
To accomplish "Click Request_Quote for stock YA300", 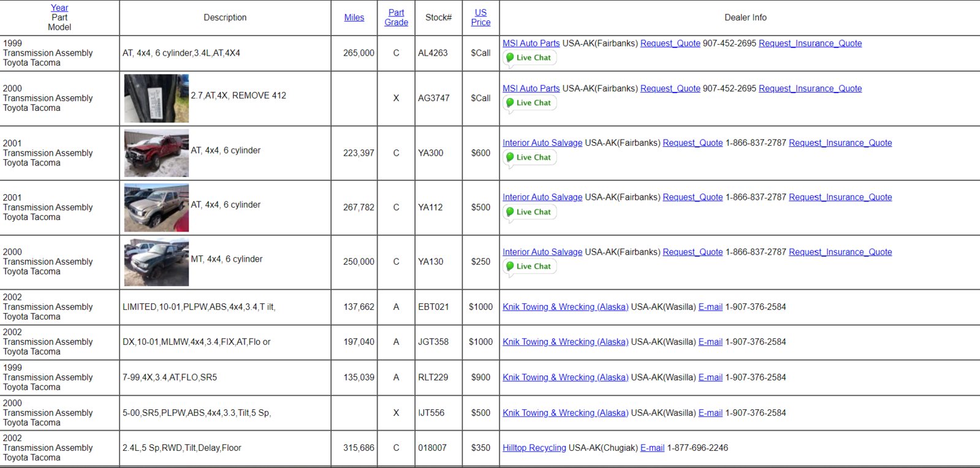I will tap(693, 143).
